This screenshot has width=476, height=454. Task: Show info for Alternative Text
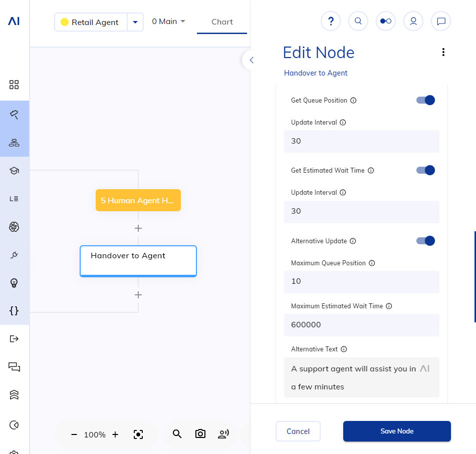coord(344,349)
